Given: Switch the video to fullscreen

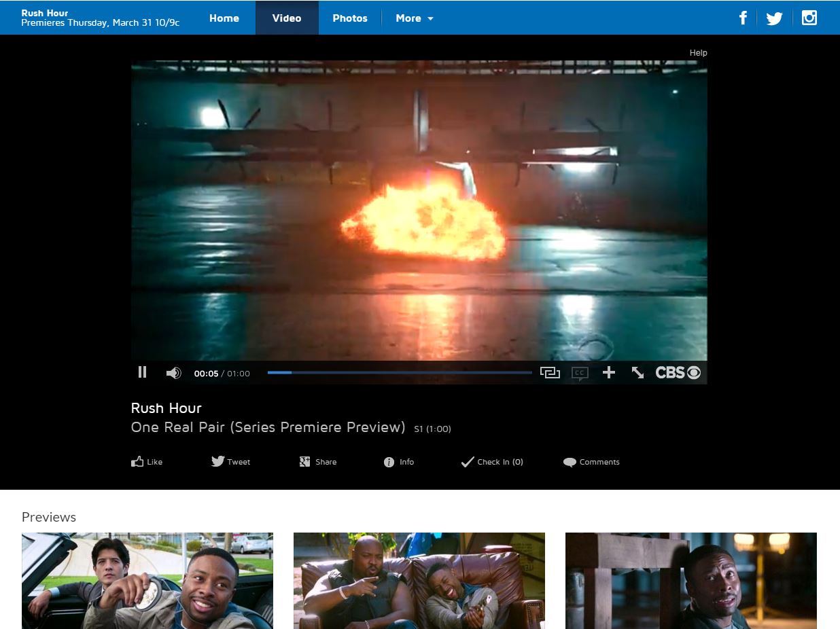Looking at the screenshot, I should pos(637,372).
